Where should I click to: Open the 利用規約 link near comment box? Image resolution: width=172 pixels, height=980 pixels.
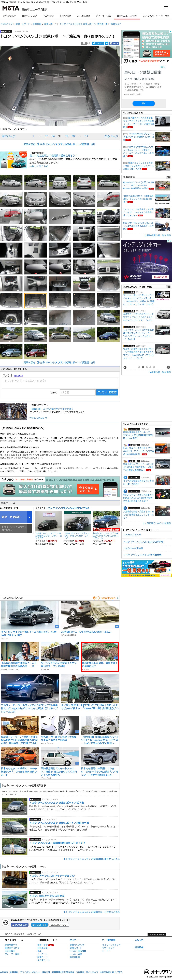(x=18, y=376)
